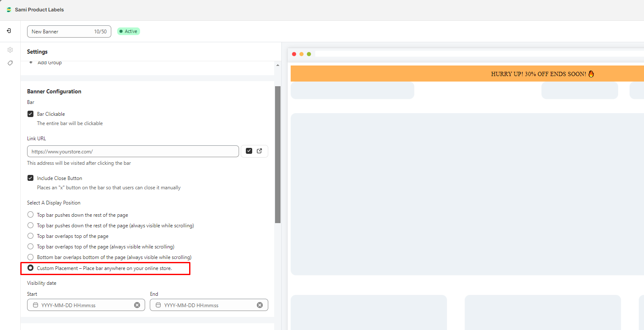Click Add Group
644x330 pixels.
tap(46, 63)
